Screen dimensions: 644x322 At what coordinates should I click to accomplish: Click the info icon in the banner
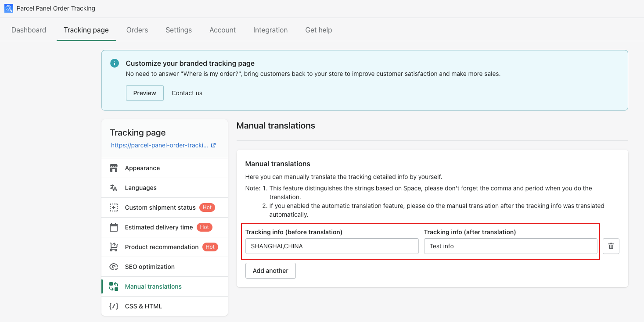(x=115, y=63)
